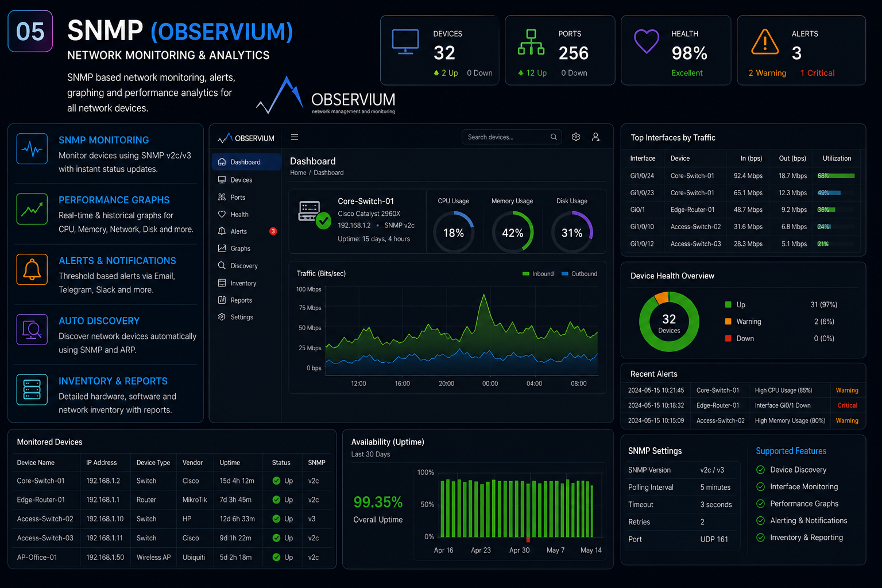
Task: Click the red 3 badge beside Alerts
Action: tap(273, 231)
